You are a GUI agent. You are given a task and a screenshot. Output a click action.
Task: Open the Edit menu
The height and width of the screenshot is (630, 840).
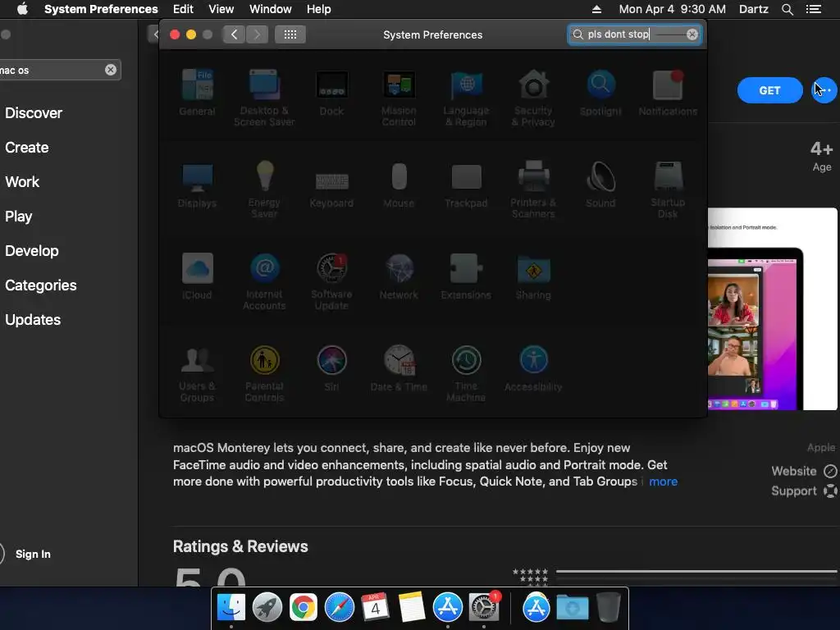click(x=183, y=9)
